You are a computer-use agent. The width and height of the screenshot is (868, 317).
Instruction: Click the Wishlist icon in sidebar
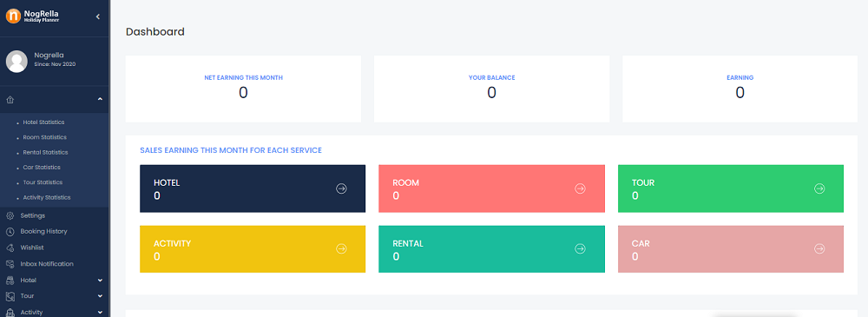tap(10, 248)
